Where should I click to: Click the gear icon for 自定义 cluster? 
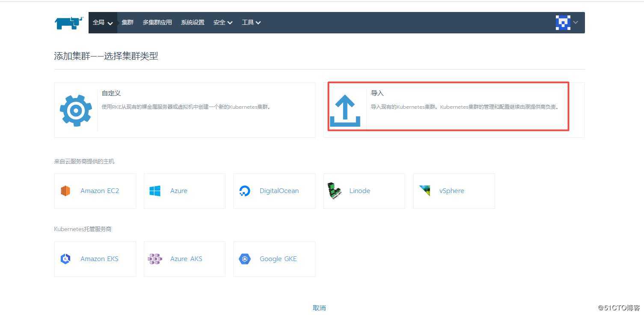[76, 110]
